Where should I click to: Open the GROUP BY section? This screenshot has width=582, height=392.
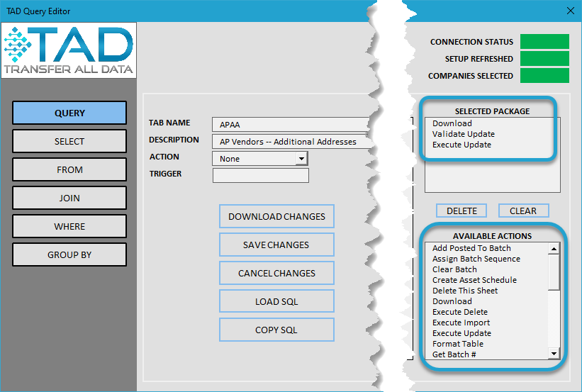(x=69, y=254)
